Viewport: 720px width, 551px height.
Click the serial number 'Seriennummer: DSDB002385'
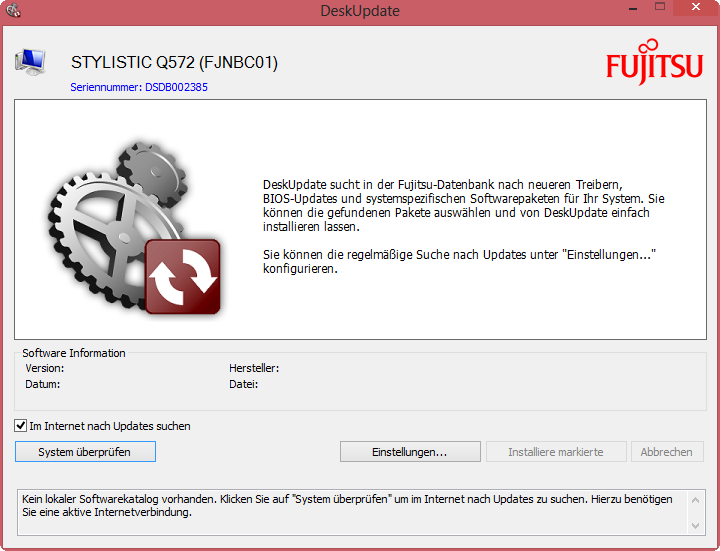point(139,87)
